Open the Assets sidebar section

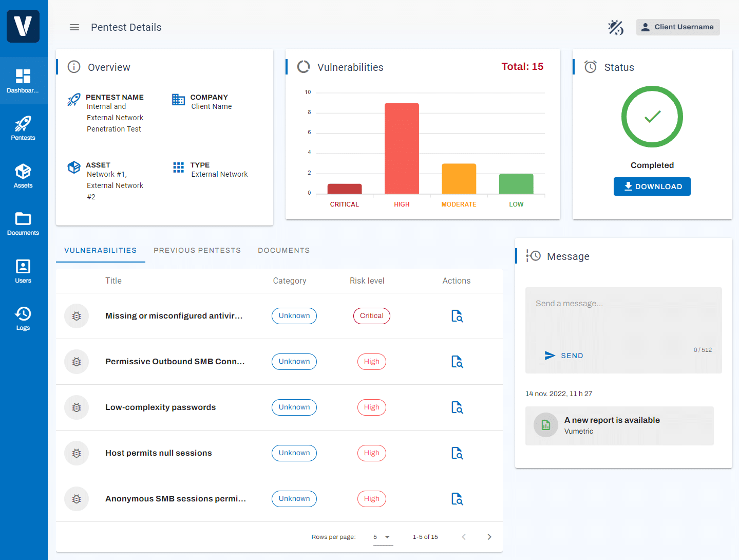pos(23,176)
